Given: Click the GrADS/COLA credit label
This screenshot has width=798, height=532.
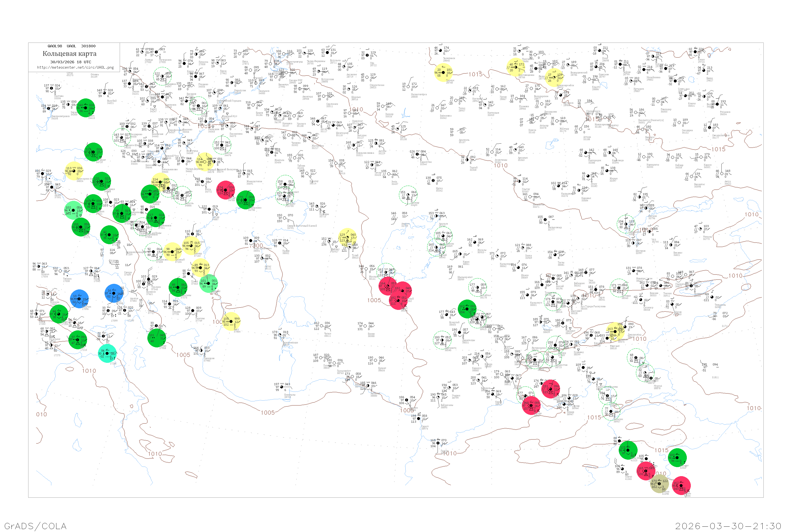Looking at the screenshot, I should (x=35, y=526).
